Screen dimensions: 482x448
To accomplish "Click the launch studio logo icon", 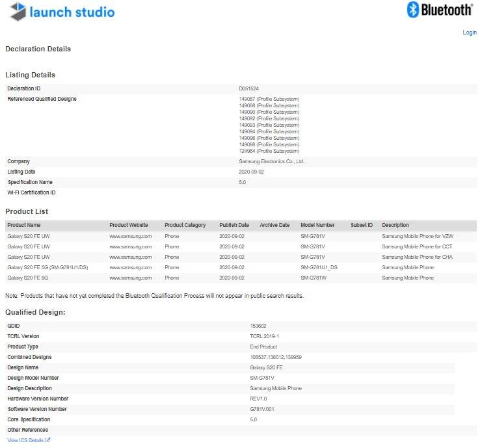I will (x=18, y=11).
